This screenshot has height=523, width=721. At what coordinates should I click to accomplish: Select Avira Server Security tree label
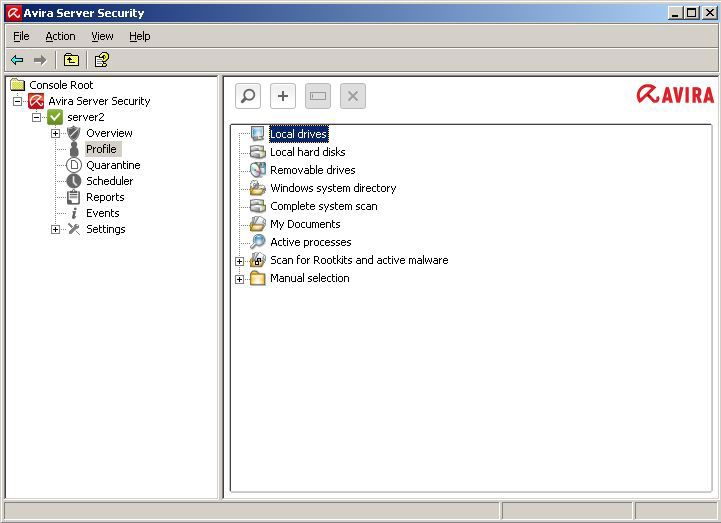coord(99,101)
